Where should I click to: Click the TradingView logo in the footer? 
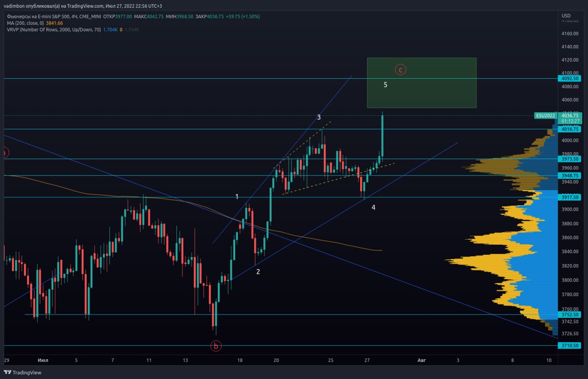23,372
